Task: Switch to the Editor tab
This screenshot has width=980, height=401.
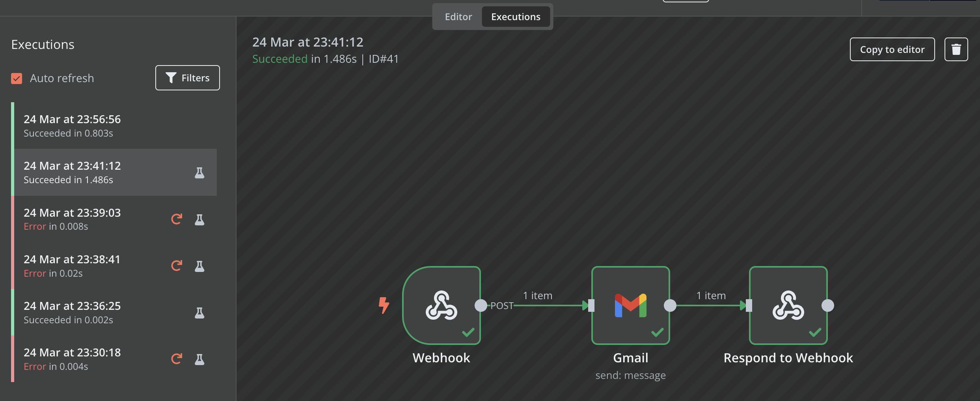Action: (x=458, y=17)
